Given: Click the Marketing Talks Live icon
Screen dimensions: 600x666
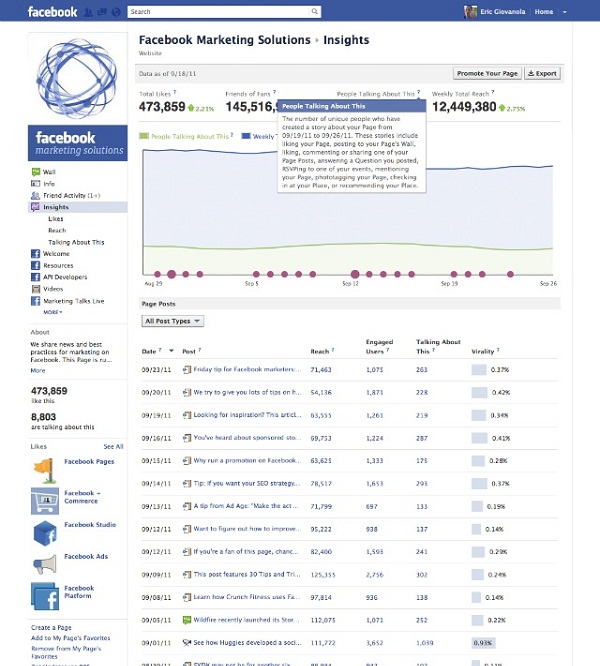Looking at the screenshot, I should pyautogui.click(x=36, y=301).
